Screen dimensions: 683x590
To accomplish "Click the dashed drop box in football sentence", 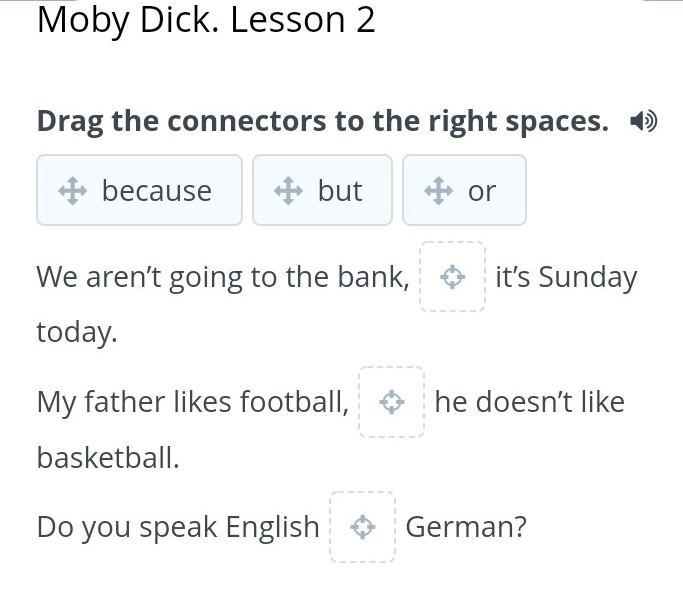I will pyautogui.click(x=392, y=402).
